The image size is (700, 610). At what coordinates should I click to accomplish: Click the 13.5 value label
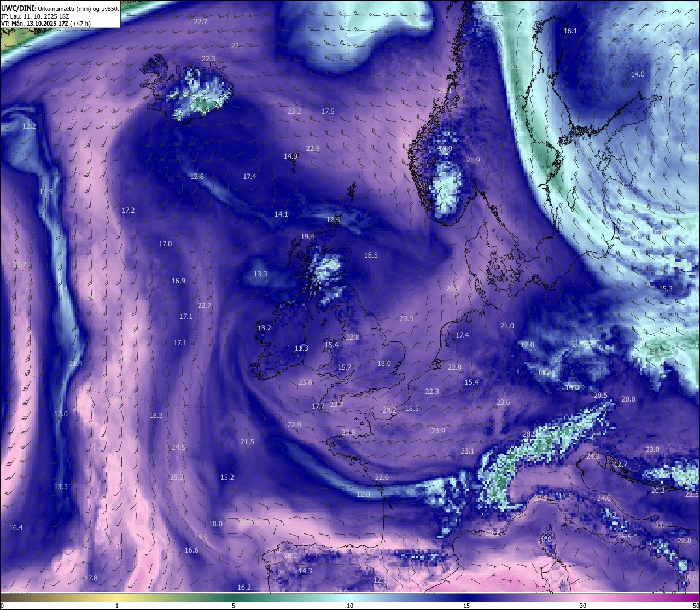point(61,487)
